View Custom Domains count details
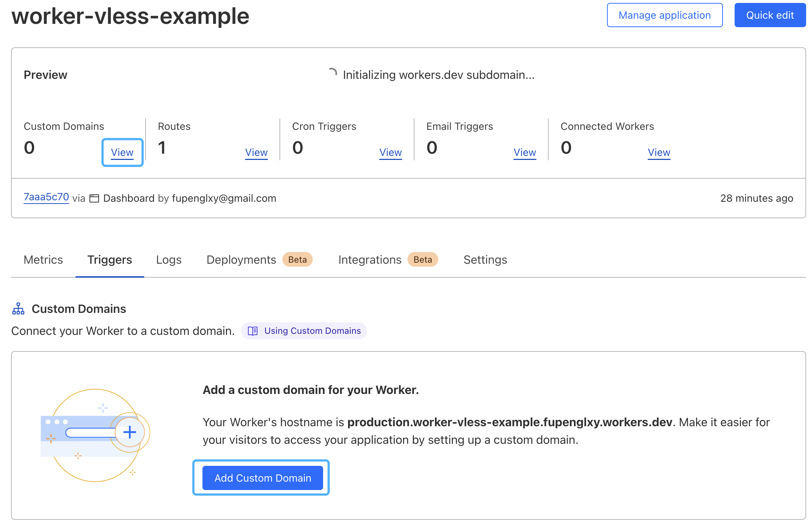This screenshot has width=812, height=526. (x=122, y=152)
